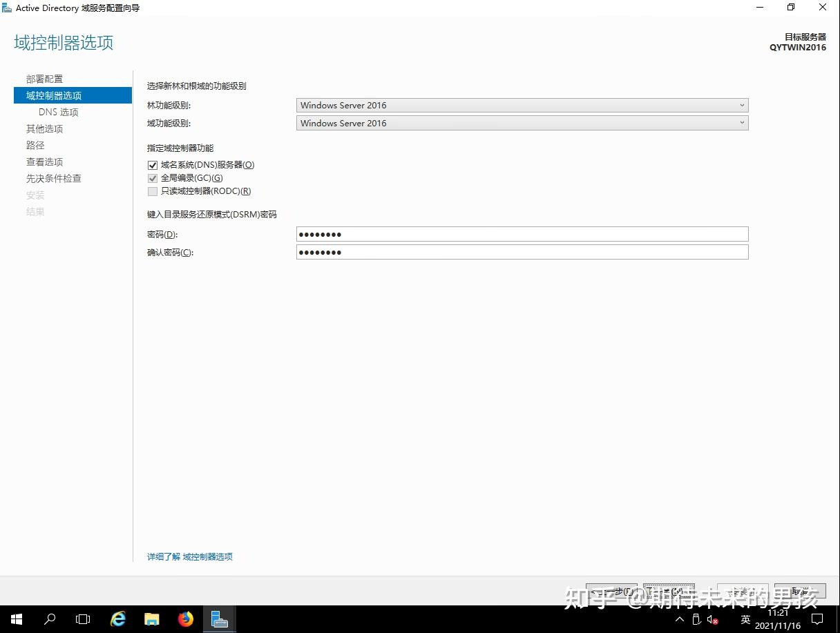The height and width of the screenshot is (633, 840).
Task: Open the Action Center notification icon
Action: coord(817,619)
